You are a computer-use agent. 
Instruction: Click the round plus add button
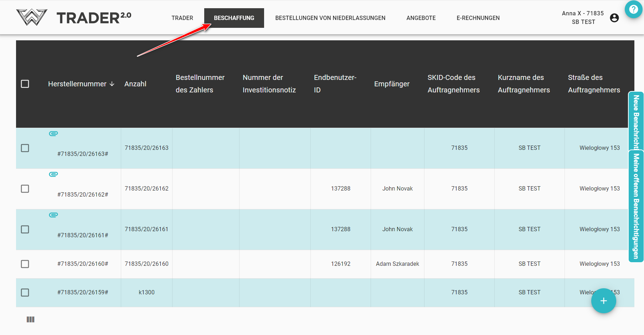[x=603, y=301]
